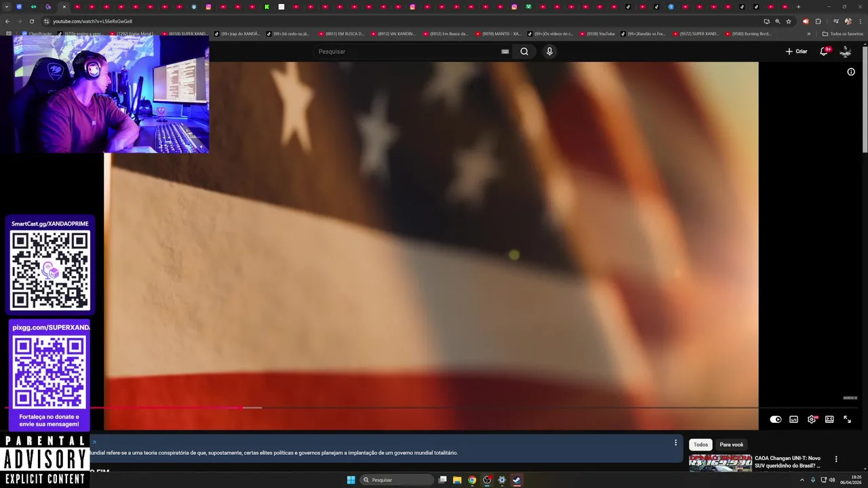Viewport: 868px width, 488px height.
Task: Open clock showing 18:26 date panel
Action: (851, 480)
